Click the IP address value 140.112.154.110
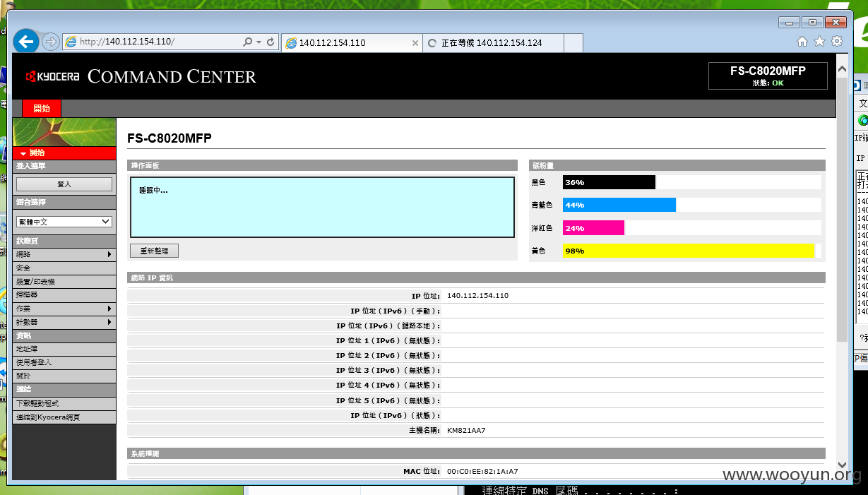Screen dimensions: 868x495 (477, 295)
